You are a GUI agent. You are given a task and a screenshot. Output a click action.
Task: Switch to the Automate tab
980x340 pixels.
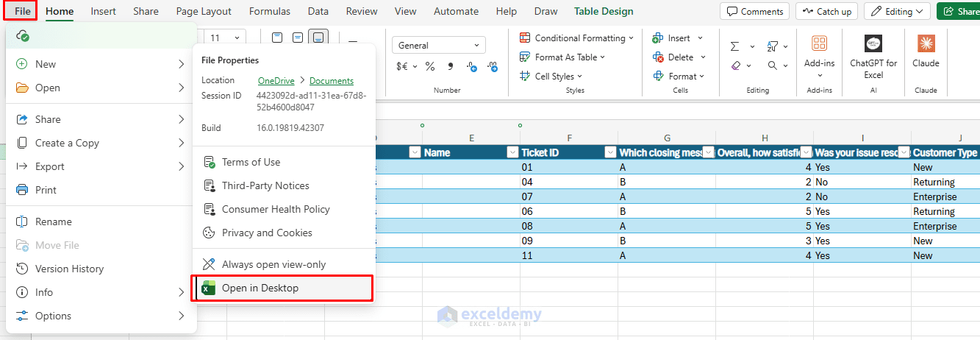pos(456,11)
